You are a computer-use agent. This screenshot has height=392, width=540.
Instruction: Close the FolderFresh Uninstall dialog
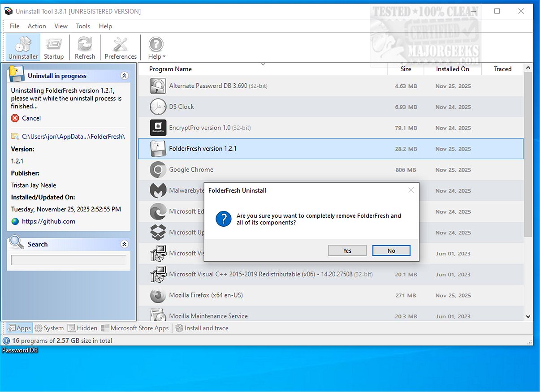coord(411,190)
